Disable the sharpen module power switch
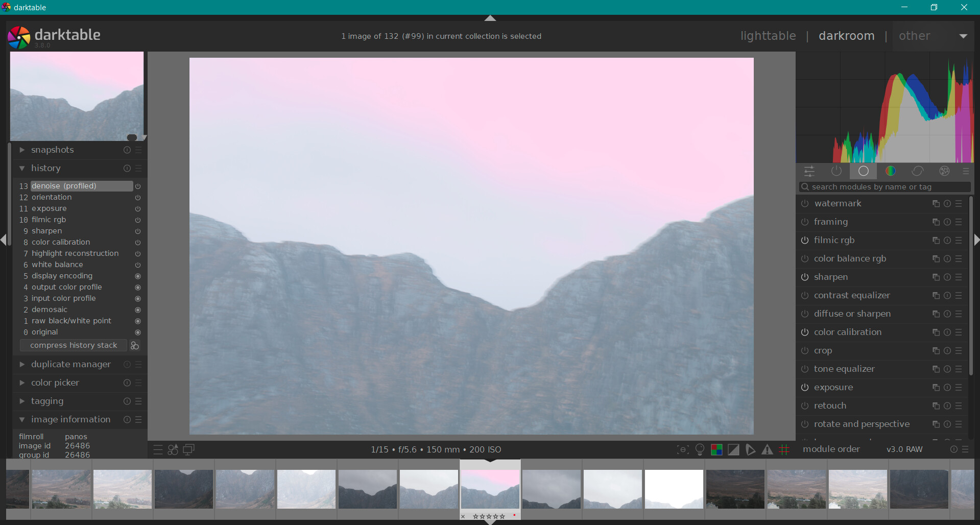980x525 pixels. (x=805, y=277)
